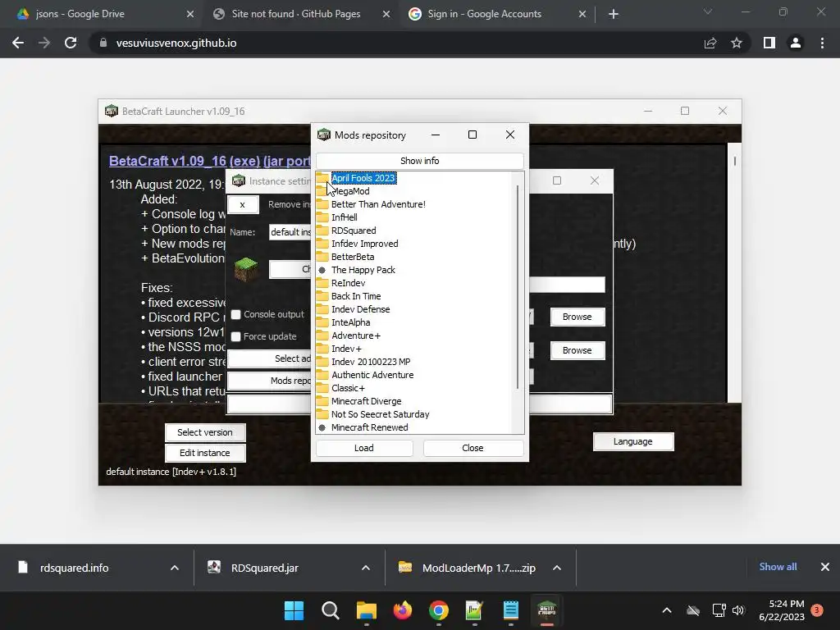The image size is (840, 630).
Task: Open Chrome three-dot menu
Action: [x=822, y=43]
